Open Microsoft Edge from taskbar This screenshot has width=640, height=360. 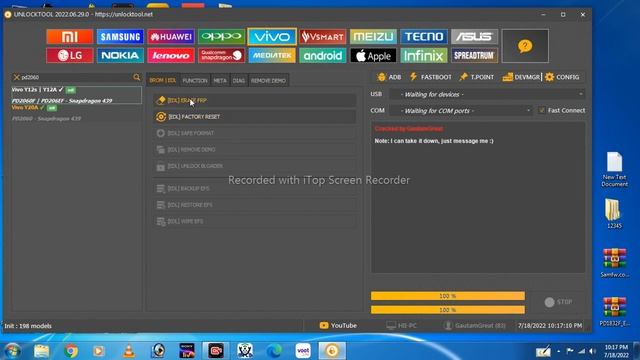pos(274,351)
